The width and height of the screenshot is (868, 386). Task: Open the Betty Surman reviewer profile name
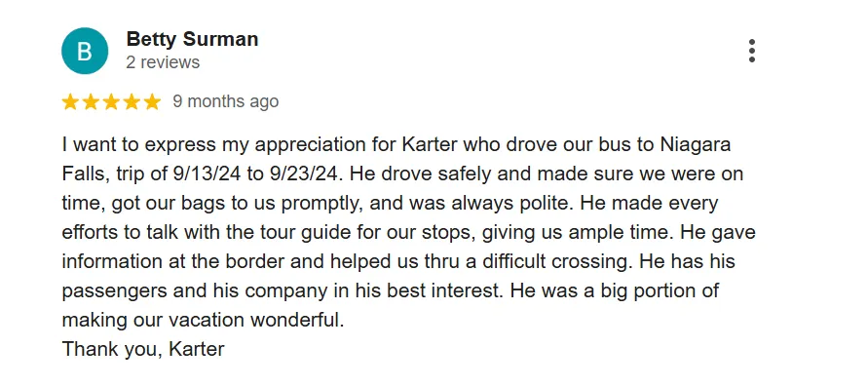(192, 39)
